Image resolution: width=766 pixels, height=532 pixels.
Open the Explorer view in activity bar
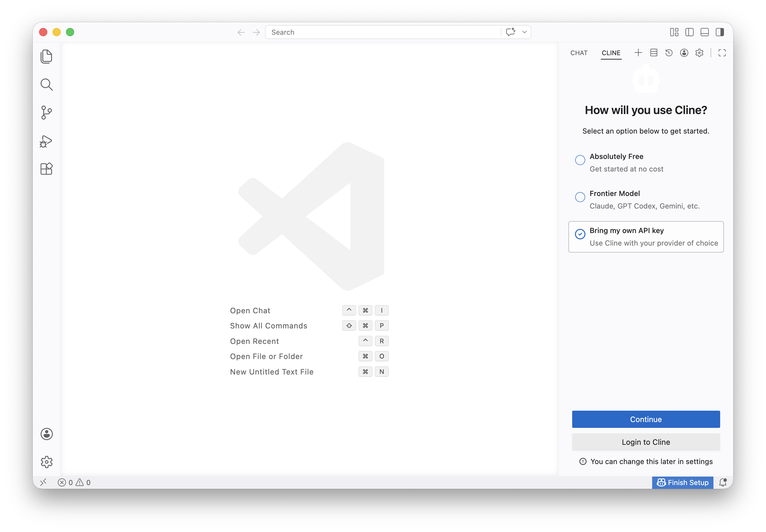[x=46, y=56]
